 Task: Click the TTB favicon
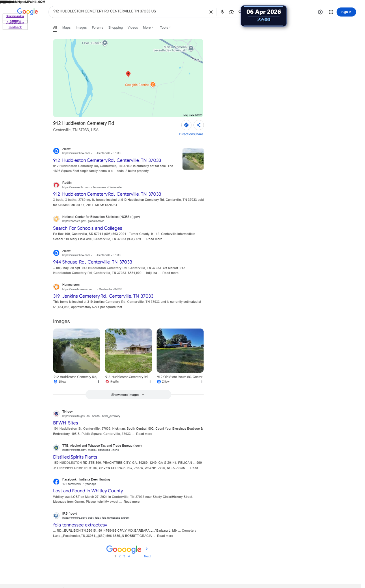(x=56, y=448)
